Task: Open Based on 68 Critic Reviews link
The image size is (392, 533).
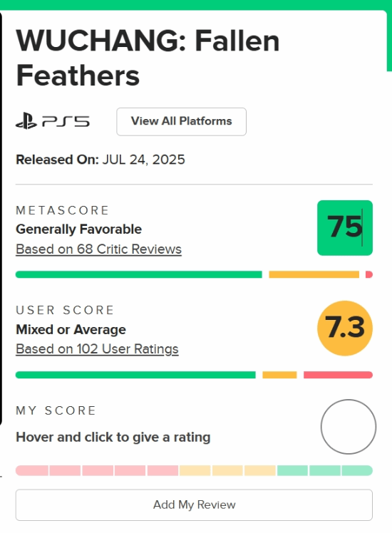Action: 98,249
